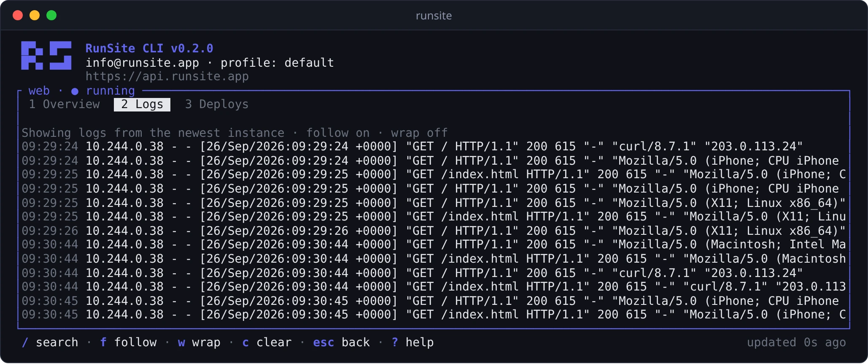
Task: Open the 3 Deploys tab
Action: click(x=217, y=104)
